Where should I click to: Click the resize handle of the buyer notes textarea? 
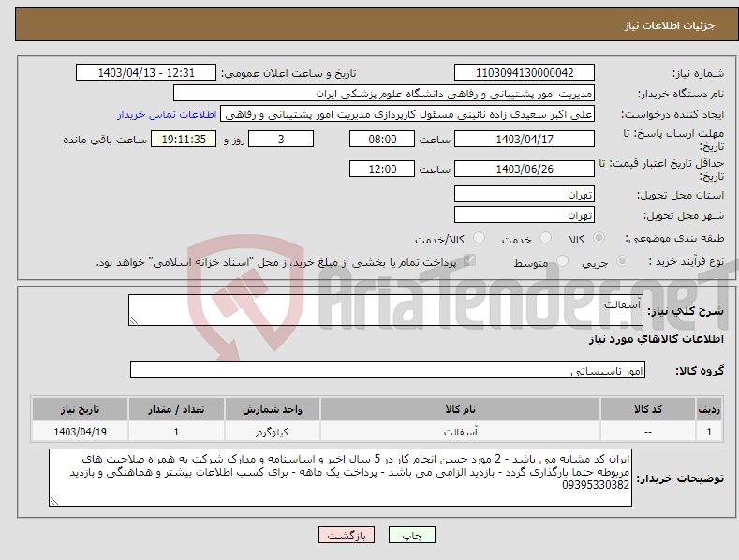pyautogui.click(x=54, y=501)
